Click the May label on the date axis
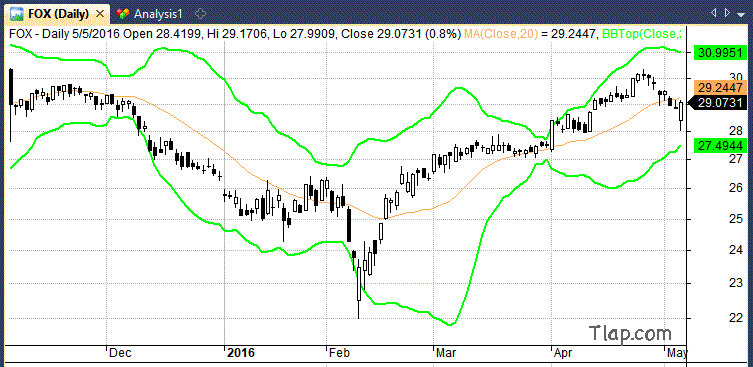This screenshot has width=753, height=367. [x=677, y=353]
